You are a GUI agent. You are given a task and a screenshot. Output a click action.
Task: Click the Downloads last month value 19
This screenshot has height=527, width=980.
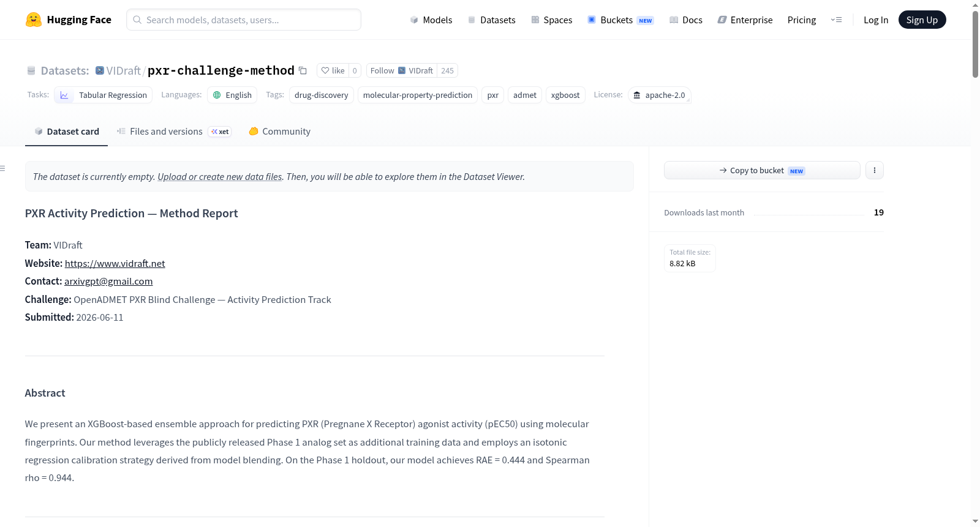click(x=879, y=212)
